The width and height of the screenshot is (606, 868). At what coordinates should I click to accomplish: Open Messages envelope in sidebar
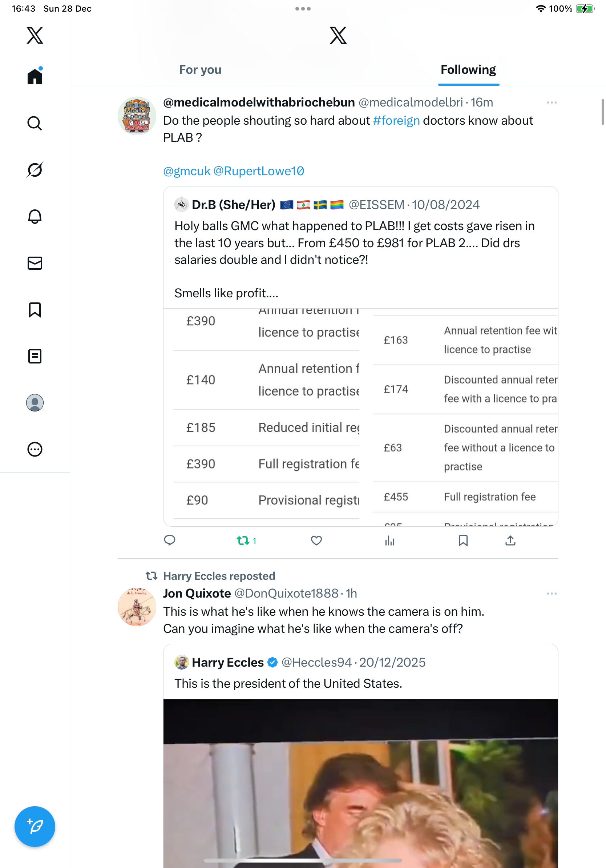click(35, 263)
